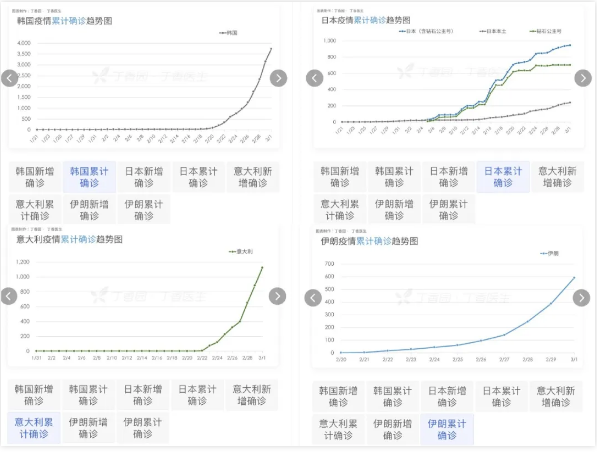
Task: Click the next arrow on Italy chart
Action: pos(277,296)
